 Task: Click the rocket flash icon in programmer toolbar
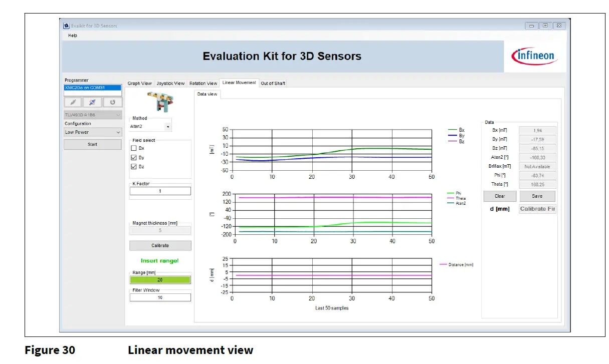pos(92,102)
